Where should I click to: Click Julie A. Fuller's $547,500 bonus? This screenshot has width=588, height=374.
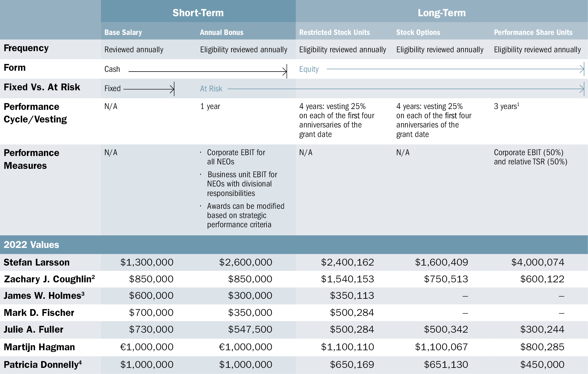[x=250, y=329]
